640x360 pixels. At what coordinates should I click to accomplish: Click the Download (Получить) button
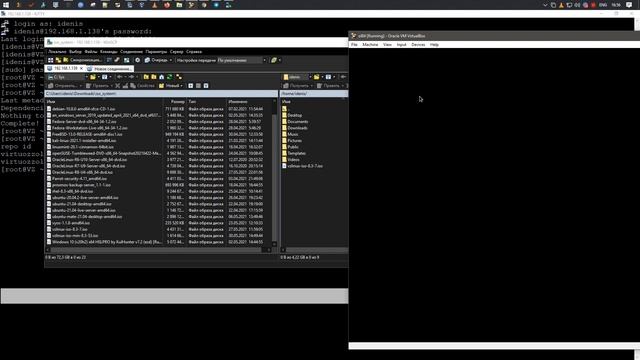coord(297,86)
